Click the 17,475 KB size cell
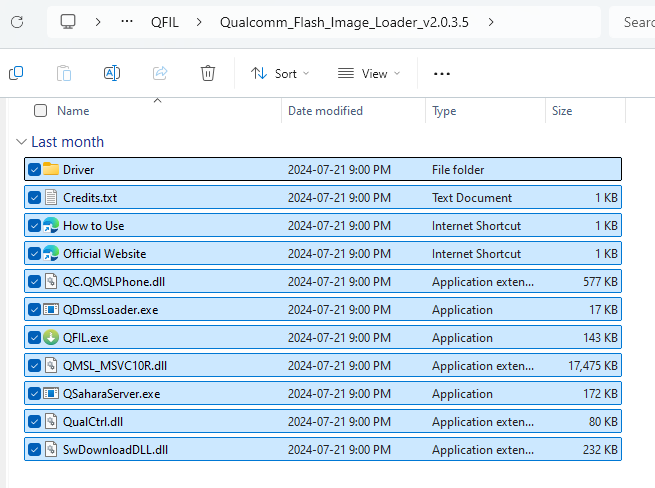 pyautogui.click(x=593, y=366)
